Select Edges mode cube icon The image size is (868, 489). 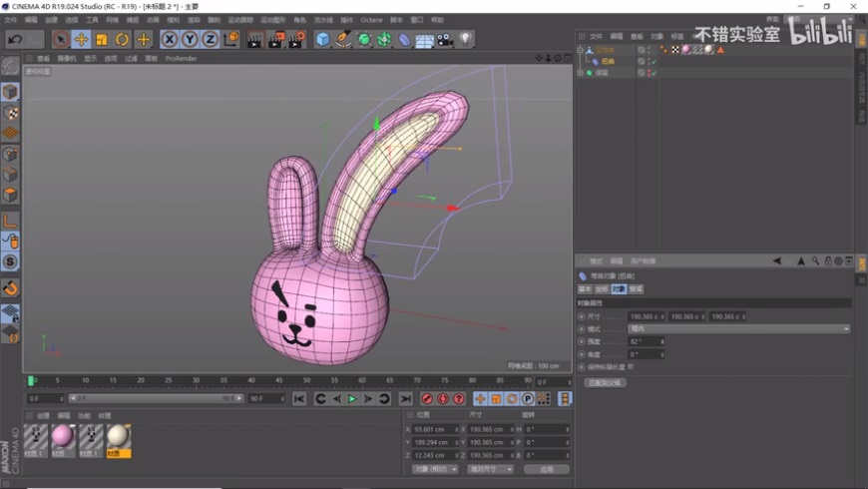click(x=10, y=175)
